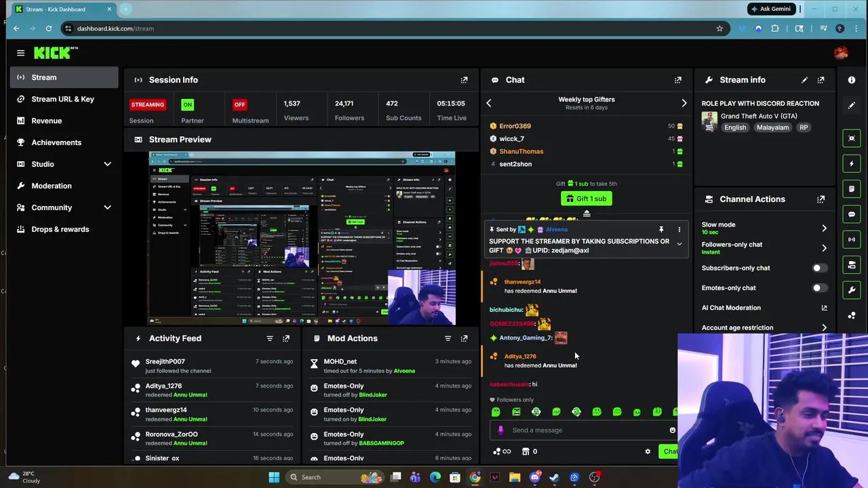Unpin the pinned chat message

coord(661,230)
